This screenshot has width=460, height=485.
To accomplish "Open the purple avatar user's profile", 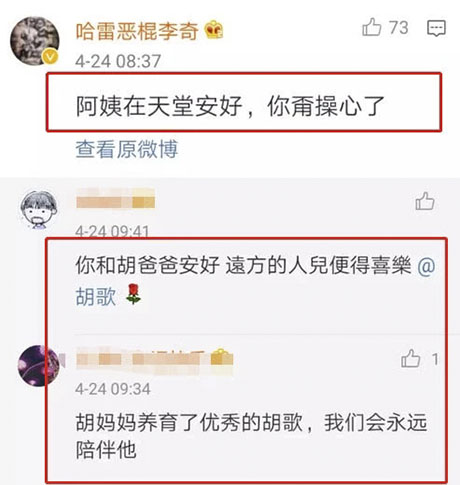I will 39,366.
